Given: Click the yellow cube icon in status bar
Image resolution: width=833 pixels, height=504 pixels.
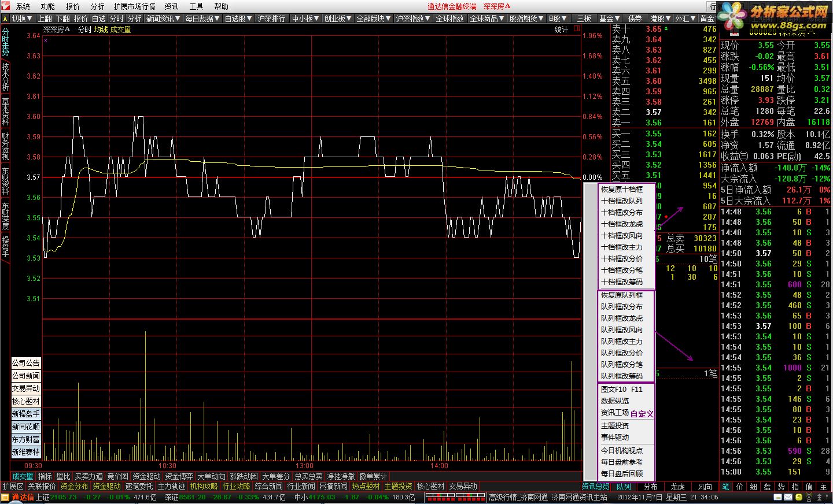Looking at the screenshot, I should [799, 497].
